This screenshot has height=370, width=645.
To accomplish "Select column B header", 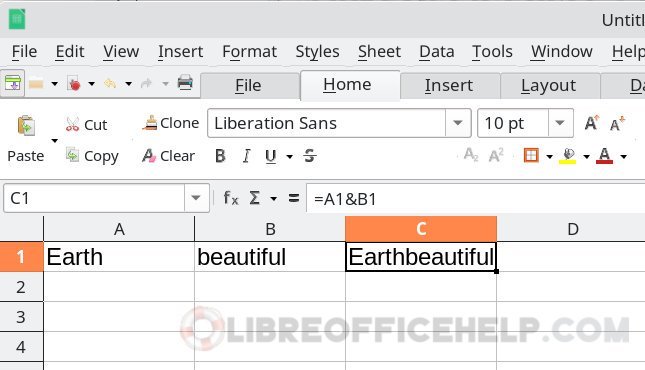I will pyautogui.click(x=270, y=229).
